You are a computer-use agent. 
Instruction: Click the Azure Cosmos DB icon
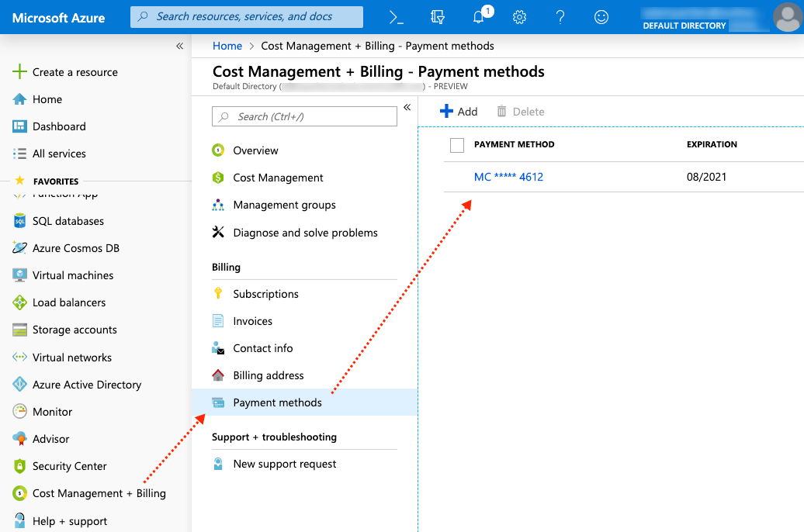click(x=19, y=248)
